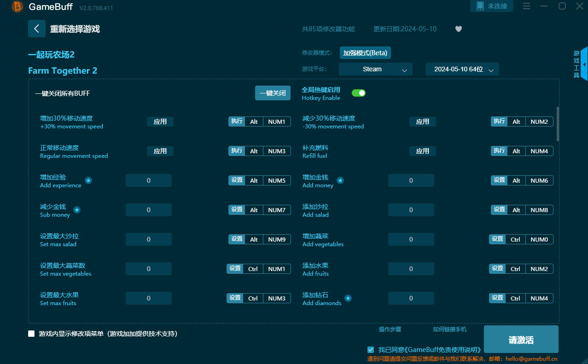Viewport: 588px width, 364px height.
Task: Click the Add experience value field
Action: pyautogui.click(x=148, y=180)
